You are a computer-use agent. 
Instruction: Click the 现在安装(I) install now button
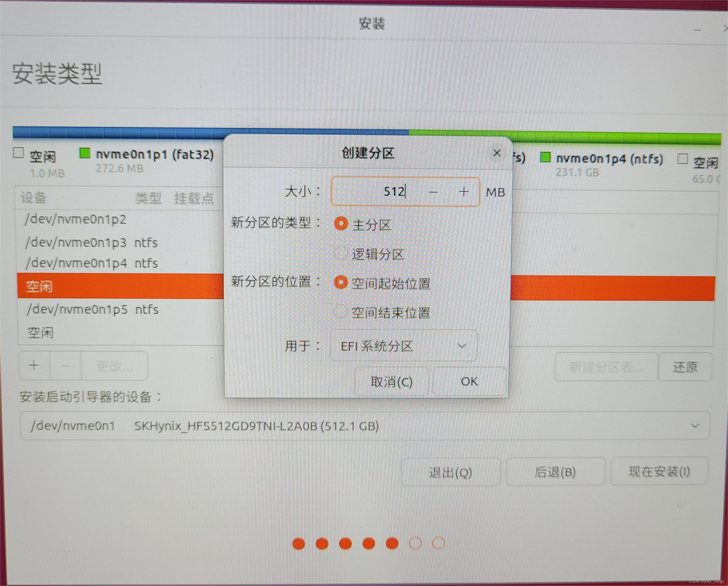tap(659, 471)
